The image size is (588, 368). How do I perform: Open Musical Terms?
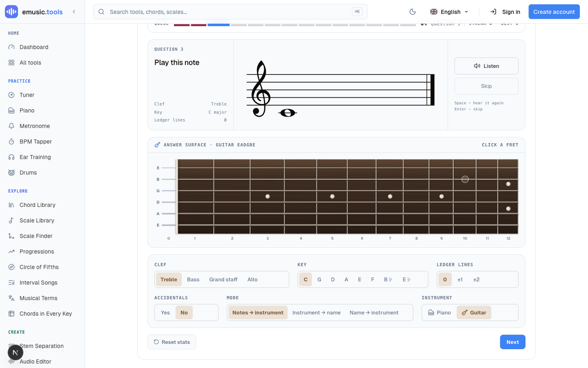click(x=42, y=298)
